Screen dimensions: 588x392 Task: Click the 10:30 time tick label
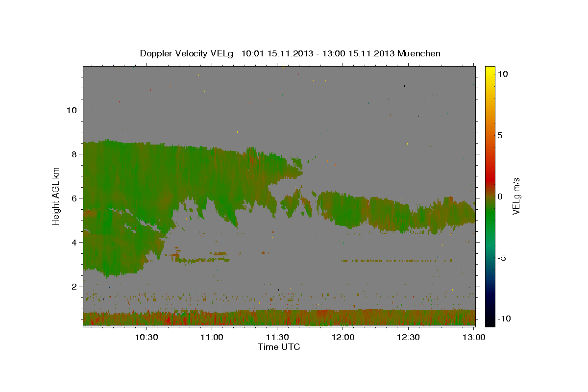(x=147, y=338)
